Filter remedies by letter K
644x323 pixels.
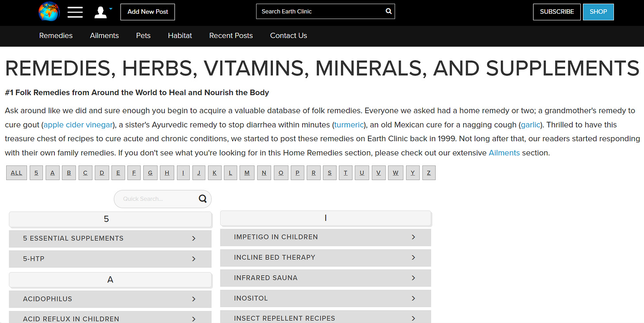215,173
